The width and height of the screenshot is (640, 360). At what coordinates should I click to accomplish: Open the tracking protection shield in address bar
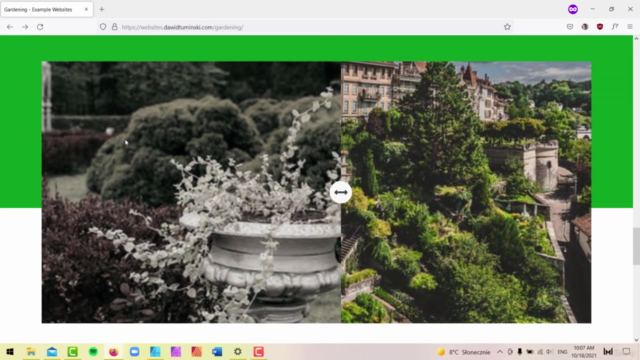coord(103,27)
